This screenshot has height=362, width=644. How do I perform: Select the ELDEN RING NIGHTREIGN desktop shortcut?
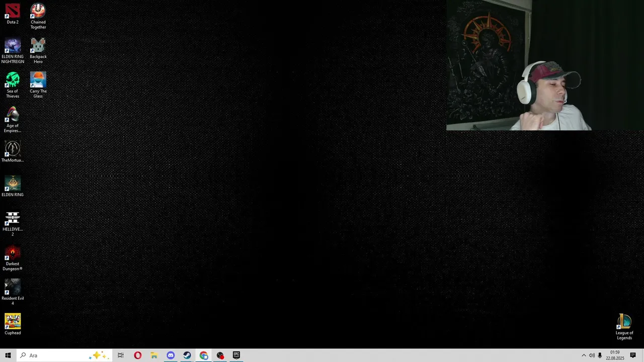[13, 51]
